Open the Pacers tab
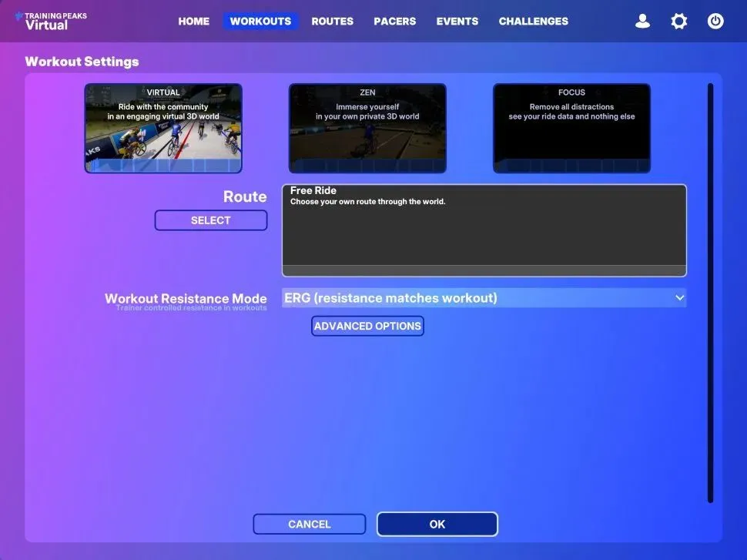The width and height of the screenshot is (747, 560). [x=394, y=22]
